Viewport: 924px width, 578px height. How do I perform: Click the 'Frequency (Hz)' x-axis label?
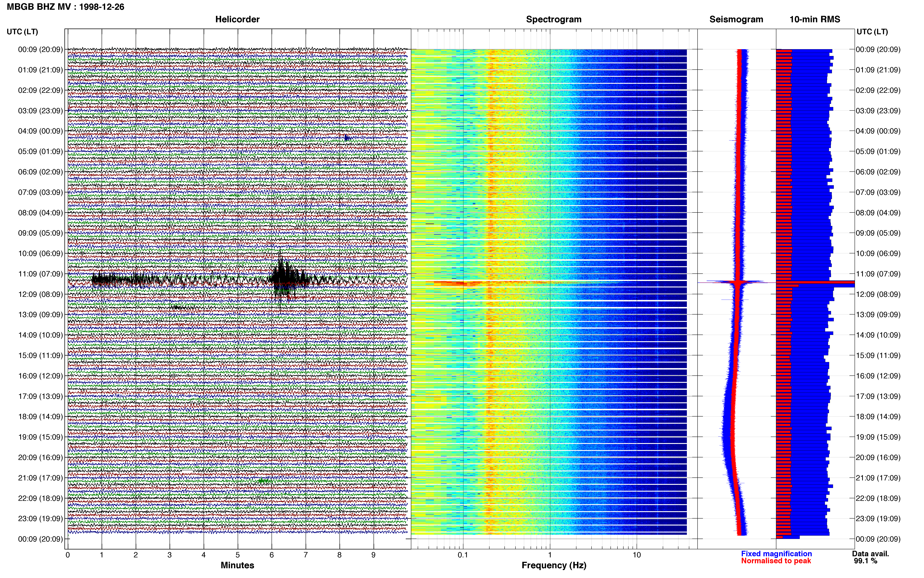click(x=554, y=565)
